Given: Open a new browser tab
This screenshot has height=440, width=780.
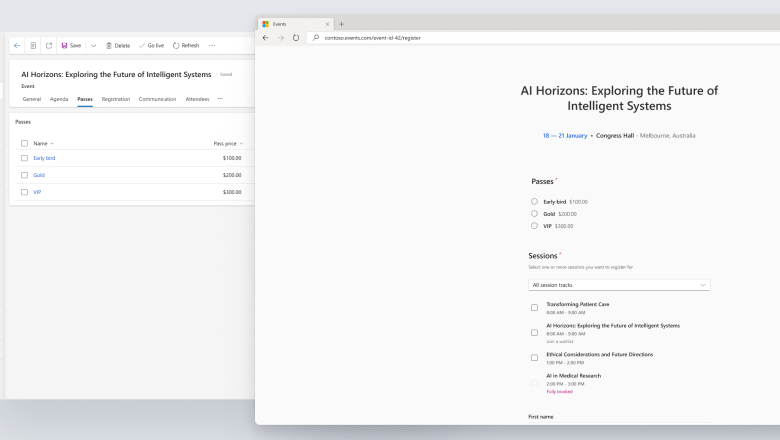Looking at the screenshot, I should point(341,24).
